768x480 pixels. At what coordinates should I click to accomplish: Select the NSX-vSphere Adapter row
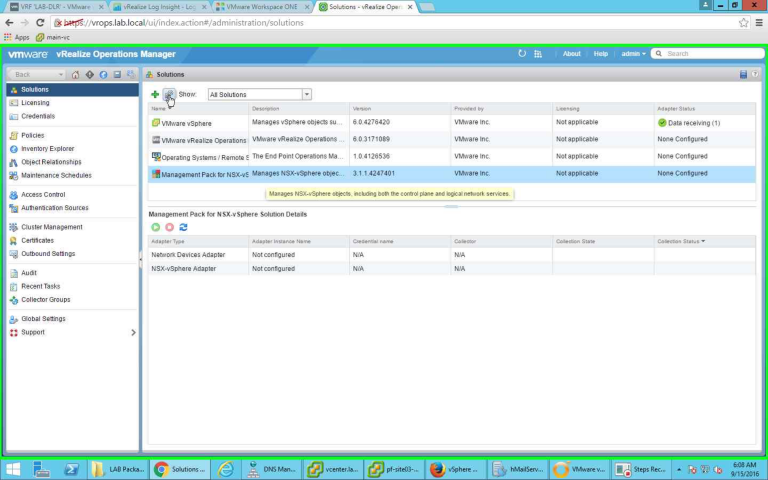[x=452, y=268]
